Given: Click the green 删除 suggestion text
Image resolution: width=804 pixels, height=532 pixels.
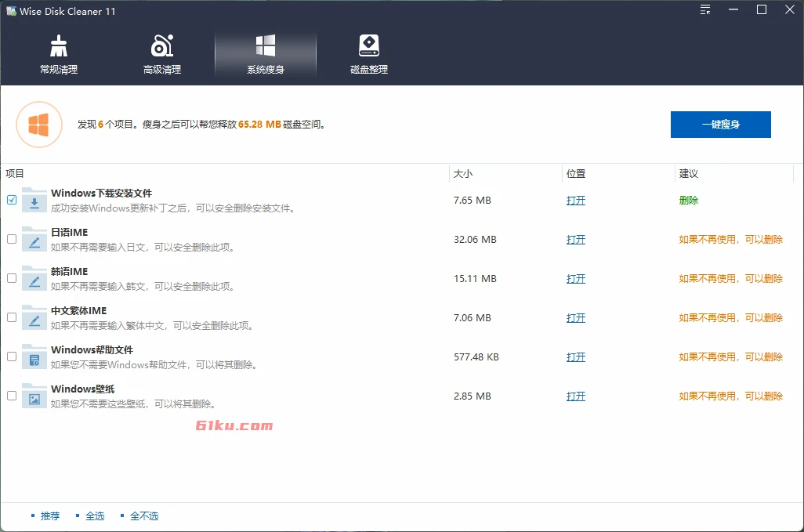Looking at the screenshot, I should tap(689, 201).
